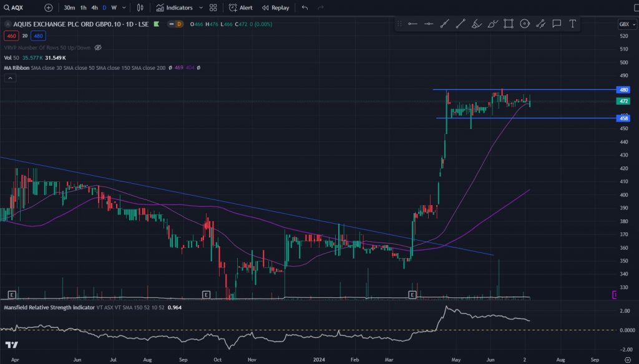Screen dimensions: 639x364
Task: Select the callout comment drawing tool
Action: [557, 24]
